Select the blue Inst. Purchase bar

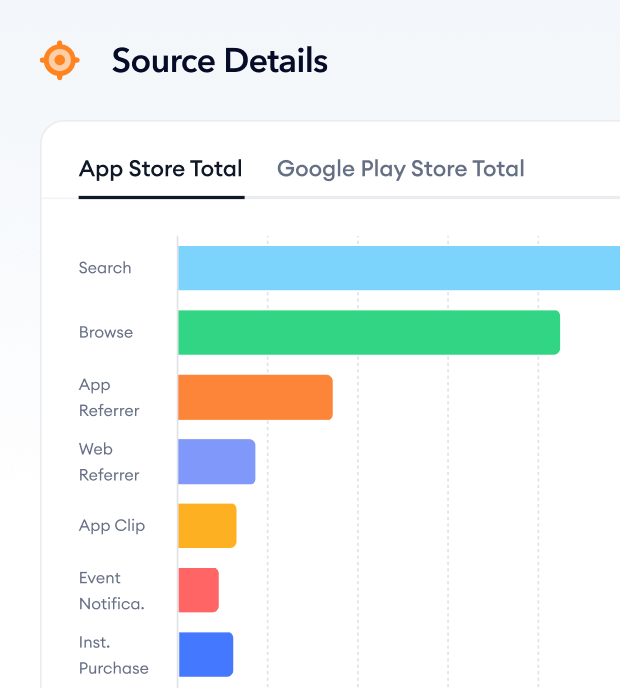(x=206, y=655)
